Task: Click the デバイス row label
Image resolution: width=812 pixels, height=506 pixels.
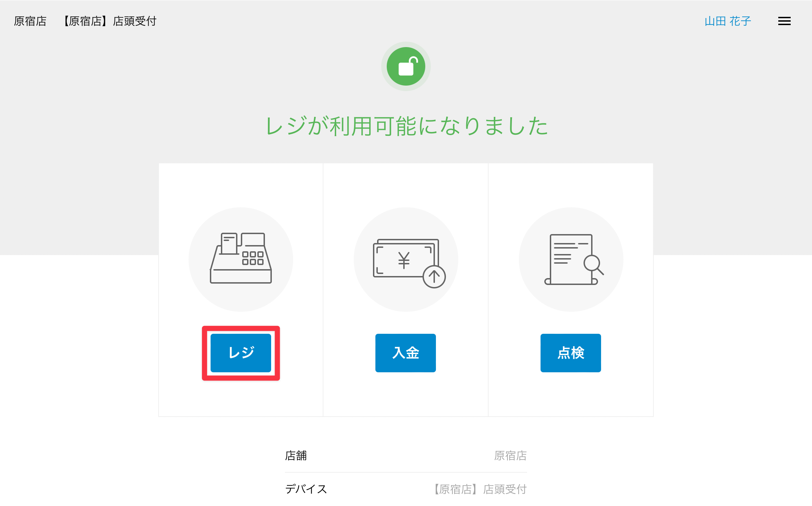Action: (x=306, y=489)
